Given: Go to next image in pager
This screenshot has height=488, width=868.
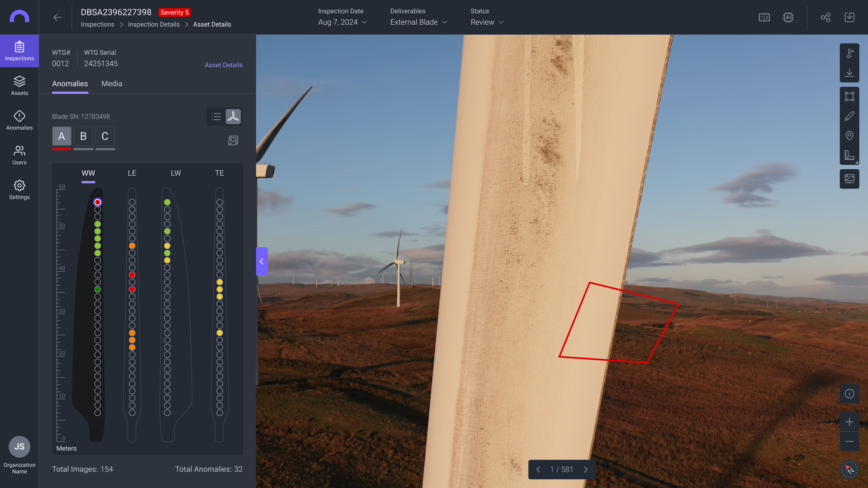Looking at the screenshot, I should (586, 470).
